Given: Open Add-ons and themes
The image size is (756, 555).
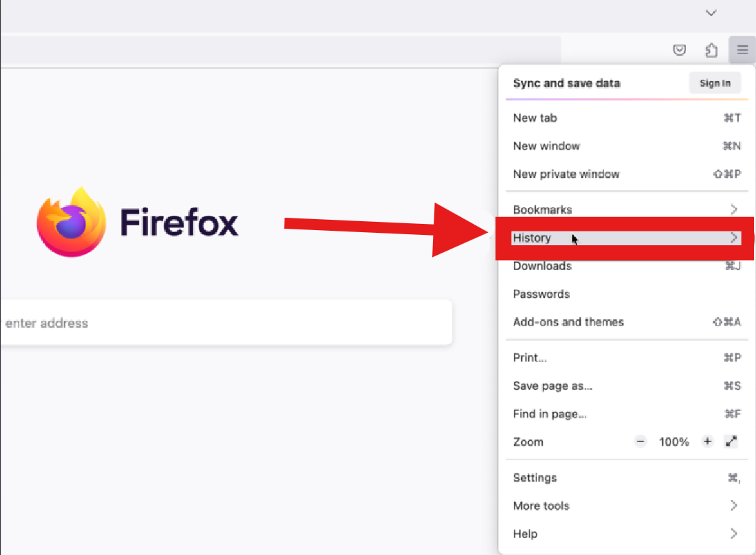Looking at the screenshot, I should tap(627, 322).
